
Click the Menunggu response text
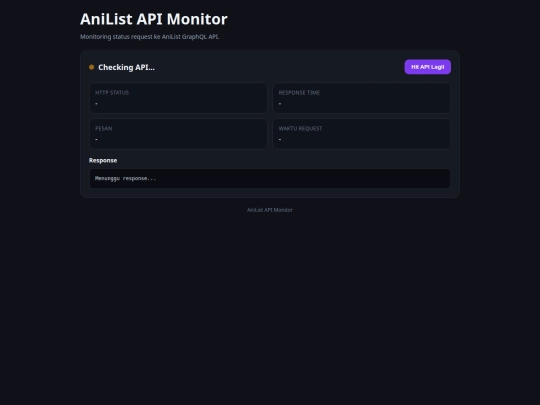(x=125, y=178)
